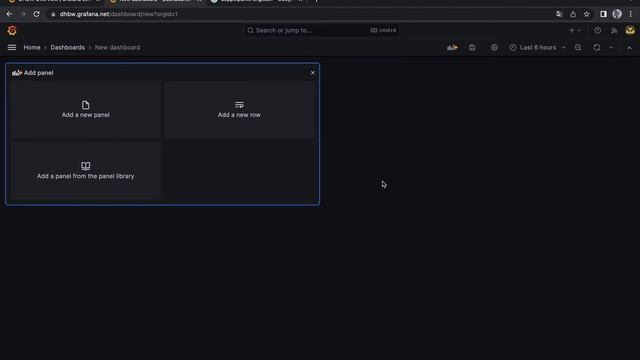This screenshot has height=360, width=640.
Task: Open the plus new menu
Action: point(575,30)
